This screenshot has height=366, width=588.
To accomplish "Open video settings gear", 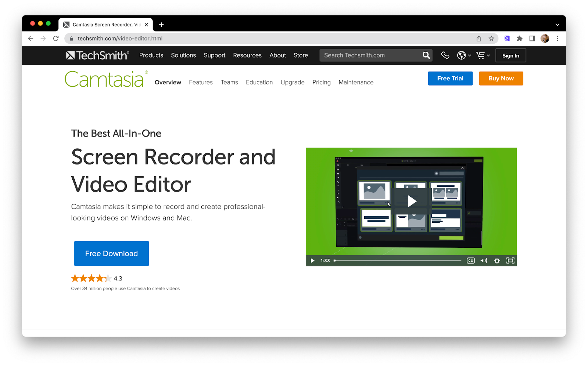I will 497,261.
